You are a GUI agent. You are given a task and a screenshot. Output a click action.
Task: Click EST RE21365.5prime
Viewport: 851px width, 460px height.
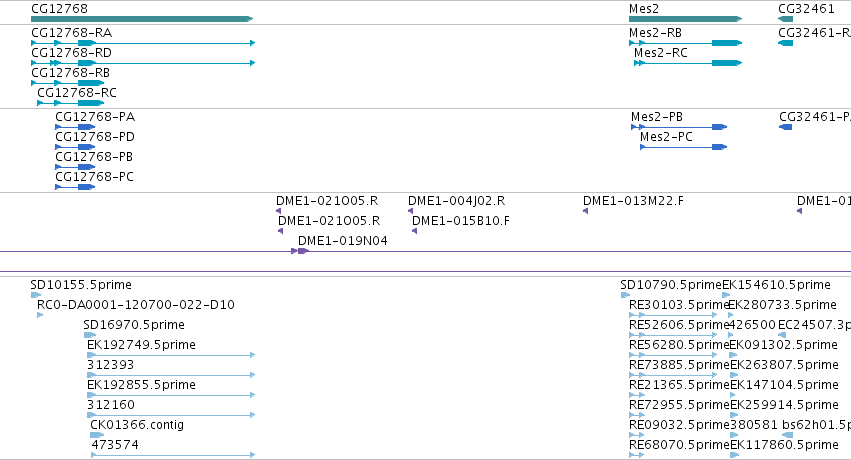pos(637,395)
